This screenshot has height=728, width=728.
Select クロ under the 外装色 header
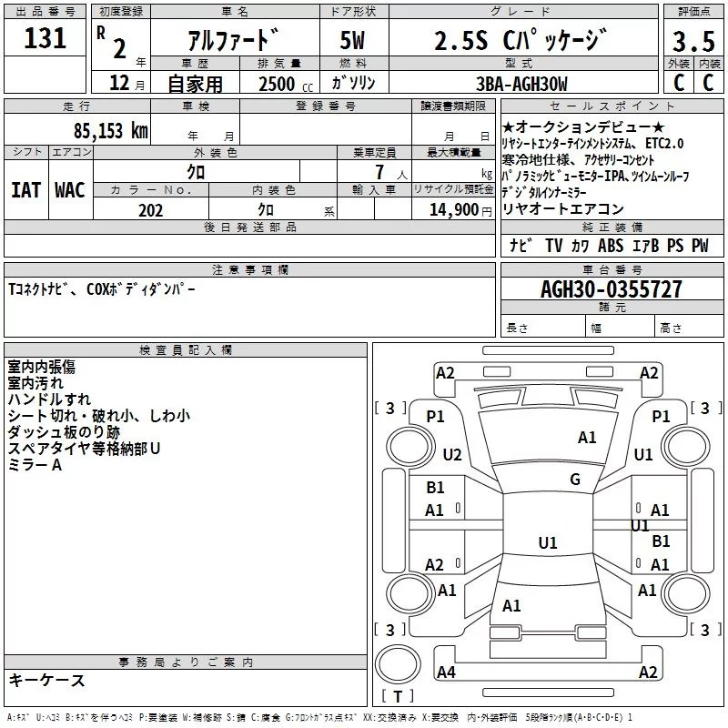point(196,172)
